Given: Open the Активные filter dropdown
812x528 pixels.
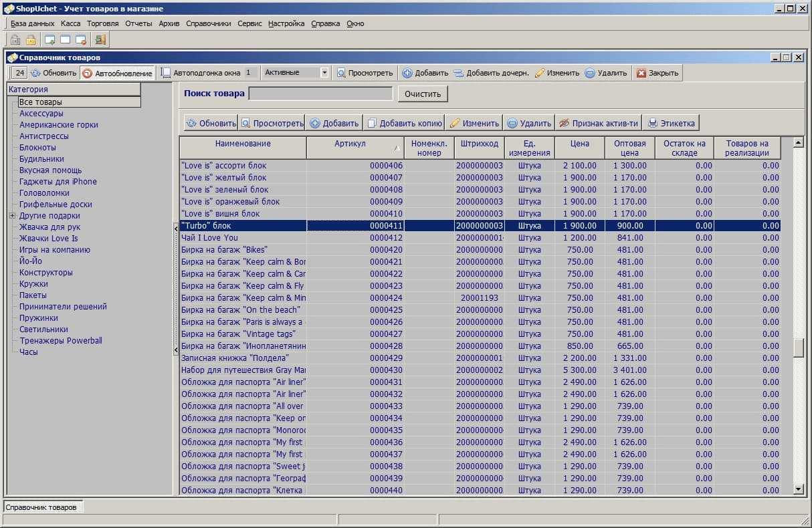Looking at the screenshot, I should 324,73.
